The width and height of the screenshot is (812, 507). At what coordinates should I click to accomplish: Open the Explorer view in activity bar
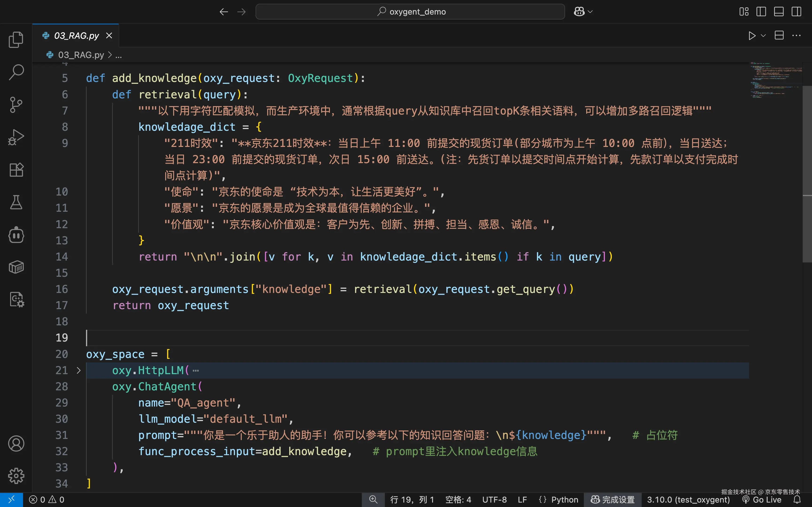(16, 40)
